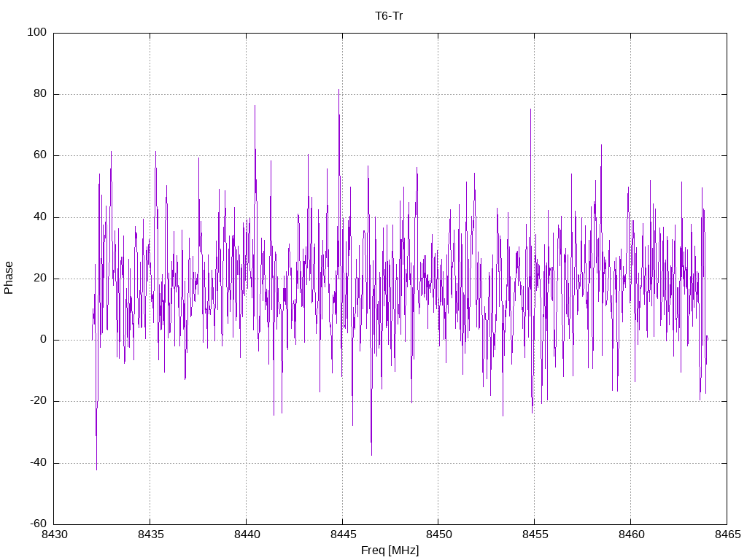
Task: Click the highest phase peak near 8445 MHz
Action: pyautogui.click(x=338, y=90)
